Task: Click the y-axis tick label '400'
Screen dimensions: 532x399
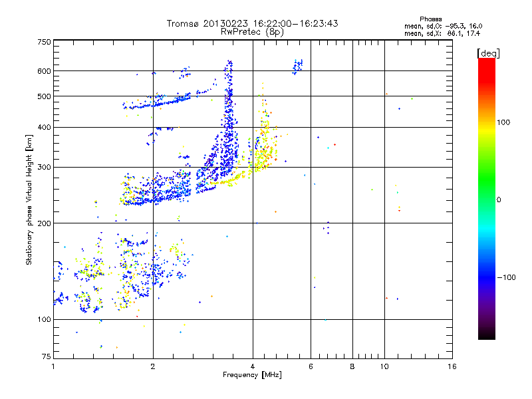Action: tap(44, 128)
